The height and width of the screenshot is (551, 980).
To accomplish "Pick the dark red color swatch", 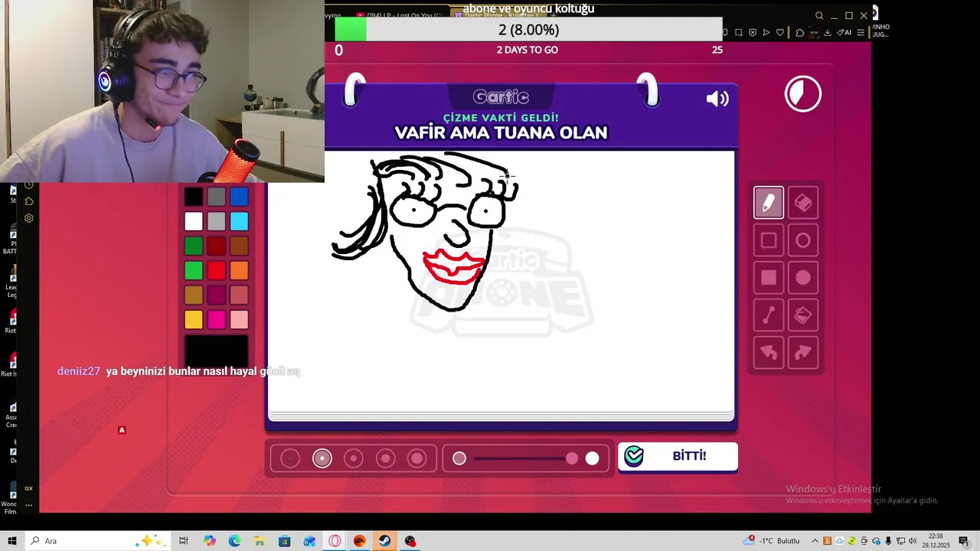I will pos(217,246).
